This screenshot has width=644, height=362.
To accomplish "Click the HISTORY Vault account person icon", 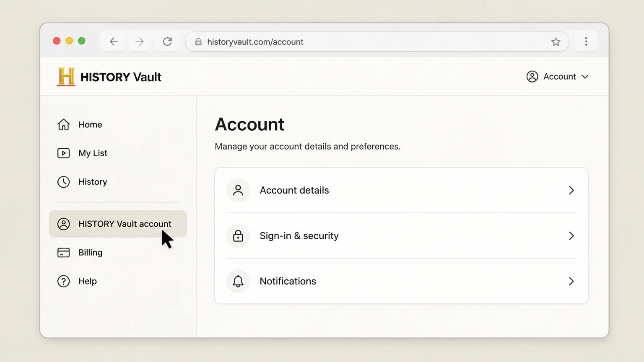I will (64, 224).
